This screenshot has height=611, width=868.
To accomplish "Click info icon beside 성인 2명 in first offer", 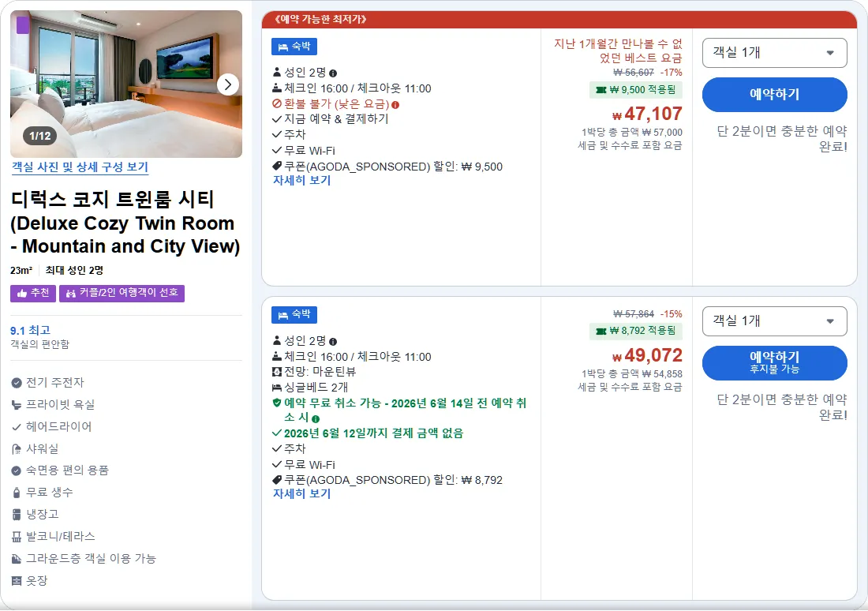I will (x=333, y=73).
